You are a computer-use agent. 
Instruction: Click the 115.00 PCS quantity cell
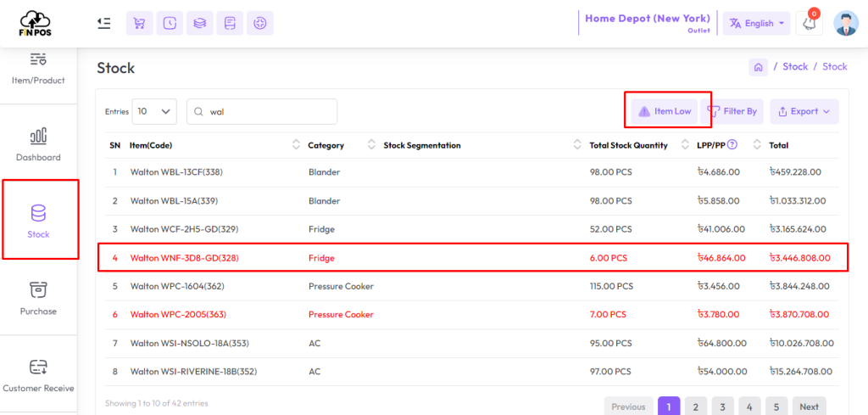point(611,287)
